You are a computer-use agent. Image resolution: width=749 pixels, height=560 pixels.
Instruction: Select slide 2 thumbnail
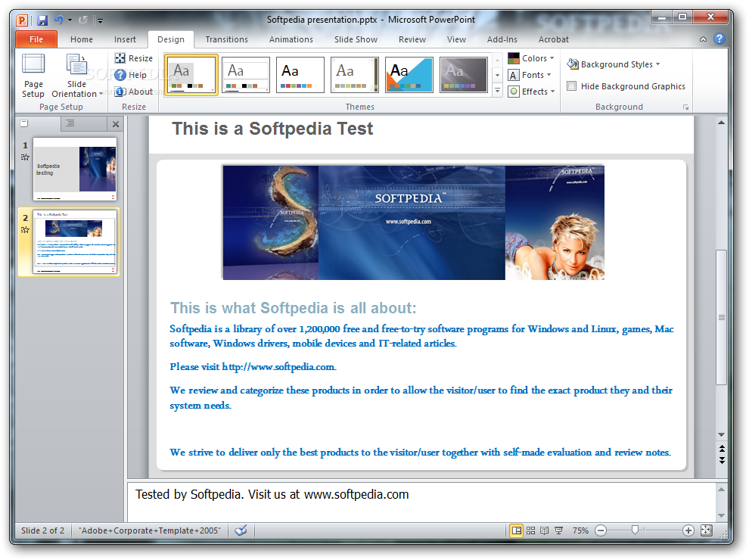(75, 241)
